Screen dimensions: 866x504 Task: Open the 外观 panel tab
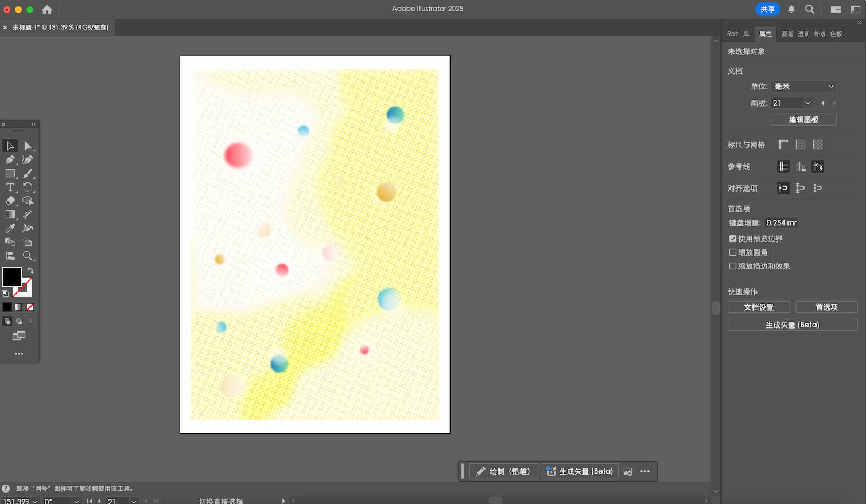coord(819,34)
